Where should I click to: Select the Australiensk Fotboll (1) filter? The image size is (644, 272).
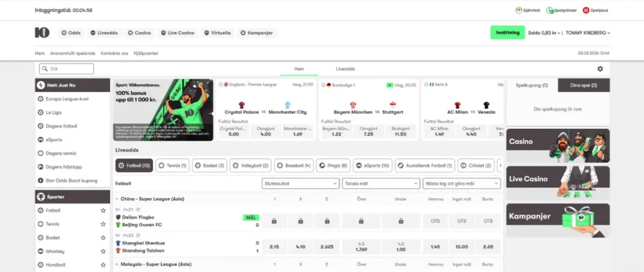(x=425, y=166)
